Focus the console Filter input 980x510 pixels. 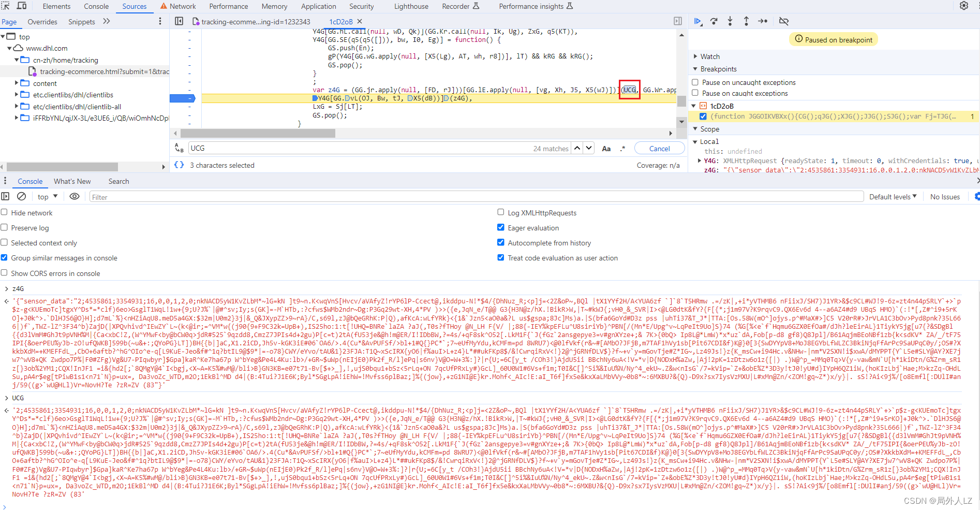click(x=476, y=197)
